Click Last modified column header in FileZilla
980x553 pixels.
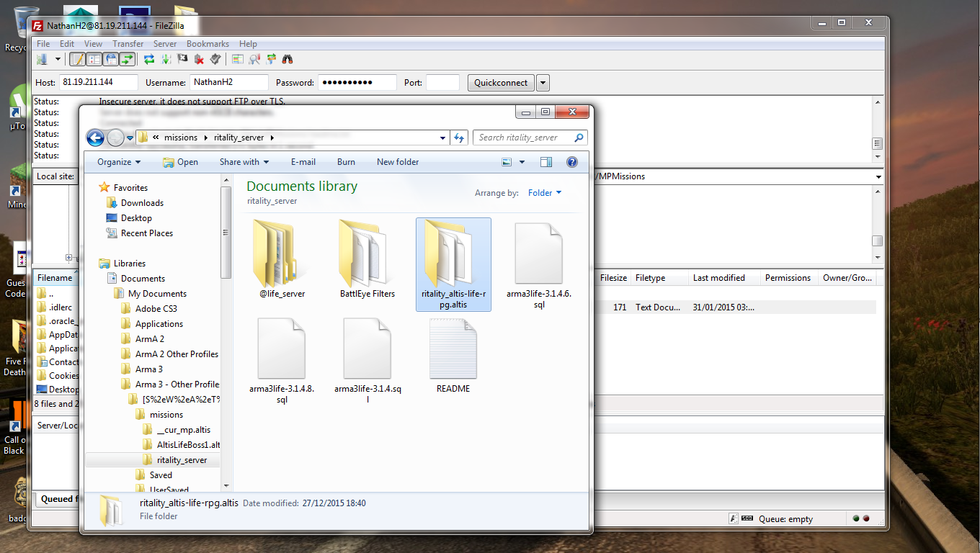click(x=723, y=278)
